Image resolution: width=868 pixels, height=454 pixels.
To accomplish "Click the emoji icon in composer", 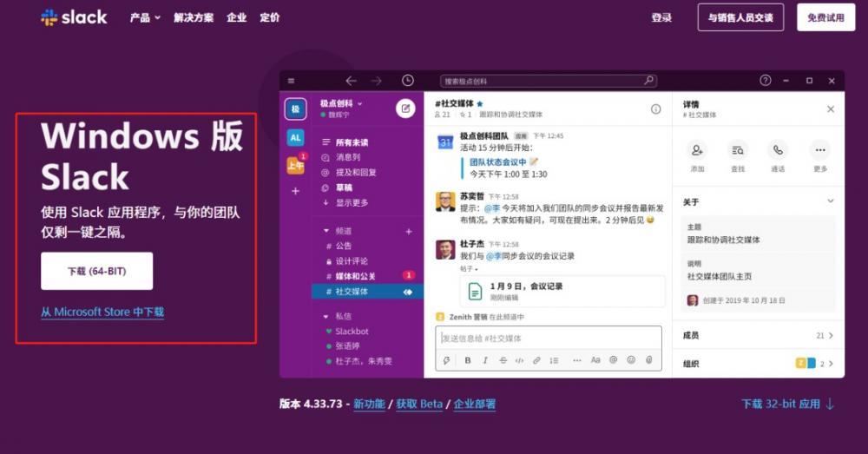I will [631, 360].
